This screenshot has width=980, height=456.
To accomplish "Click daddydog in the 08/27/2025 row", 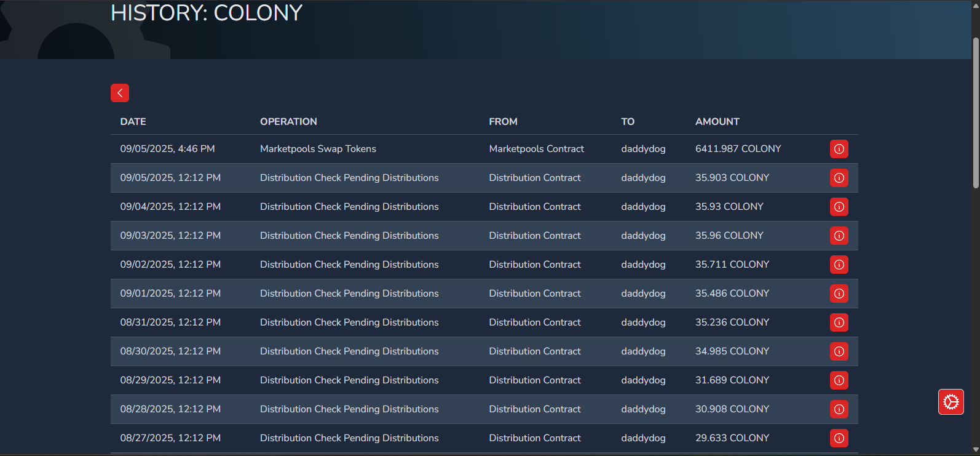I will click(x=643, y=438).
